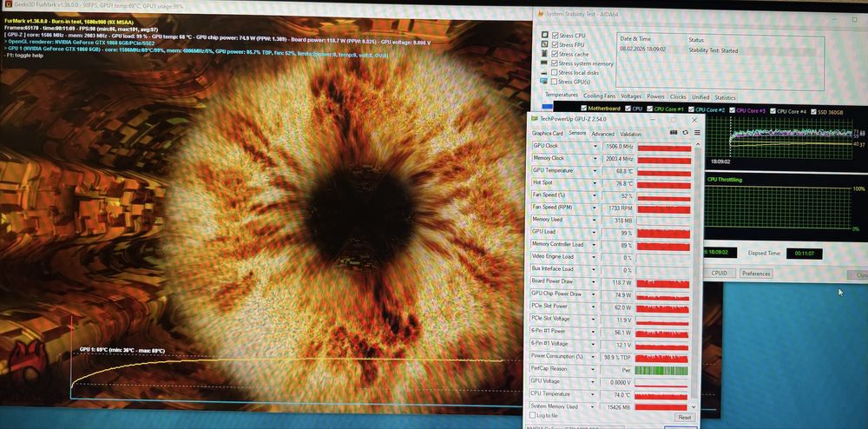The height and width of the screenshot is (429, 868).
Task: Click the CPU Throttling graph label
Action: point(725,180)
